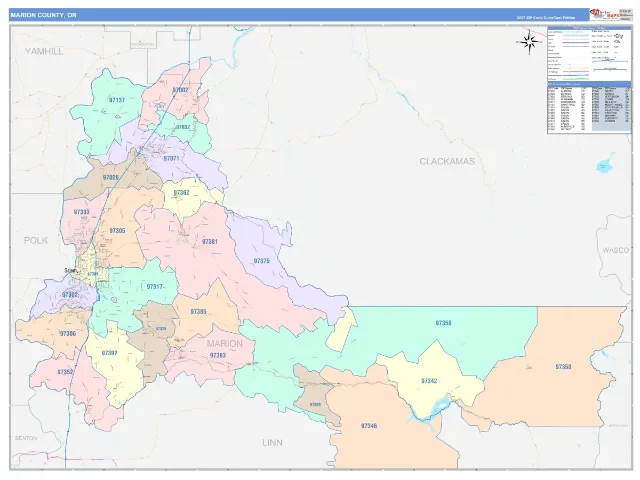Select the LINN county label
This screenshot has height=480, width=640.
click(x=272, y=442)
